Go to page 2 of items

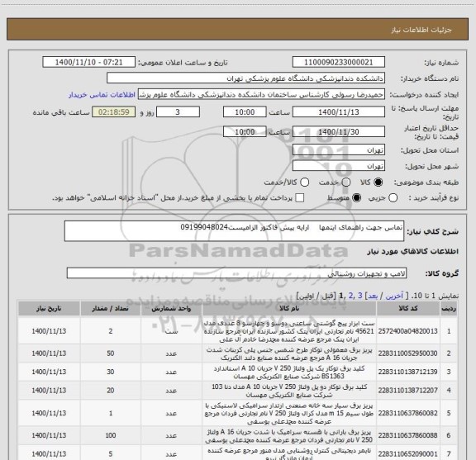coord(351,296)
